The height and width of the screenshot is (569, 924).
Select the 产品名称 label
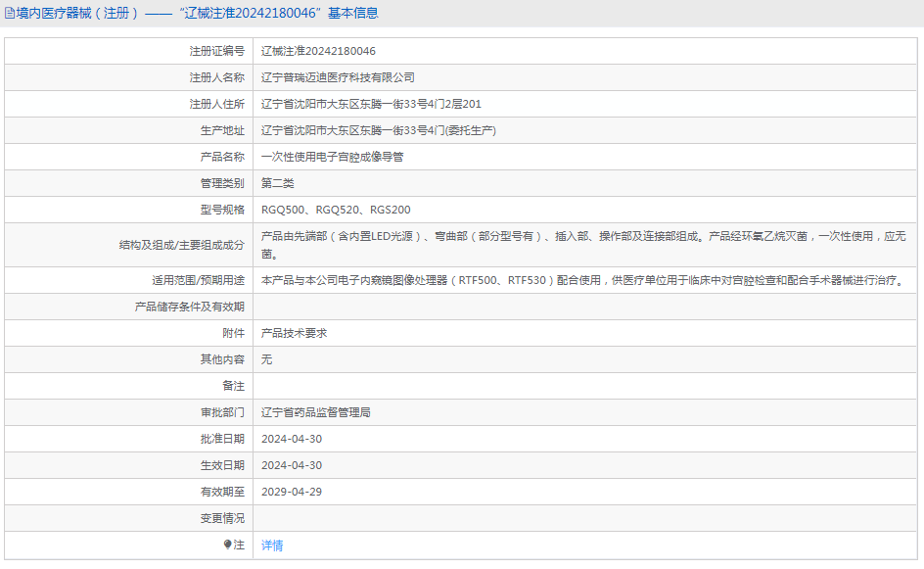[222, 157]
